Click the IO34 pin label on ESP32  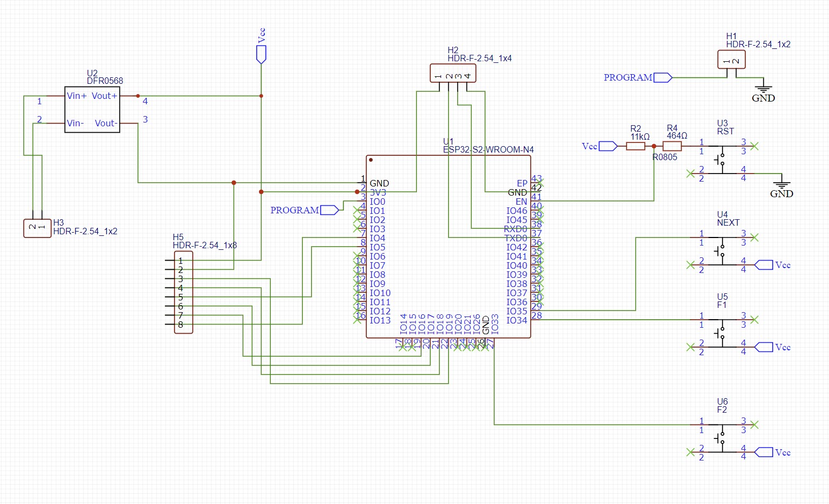(x=517, y=320)
